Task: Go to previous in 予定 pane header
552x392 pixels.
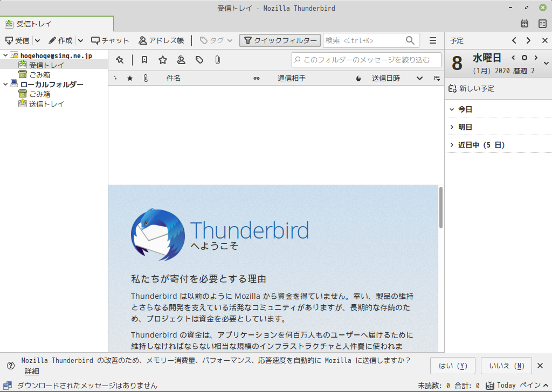Action: (514, 40)
